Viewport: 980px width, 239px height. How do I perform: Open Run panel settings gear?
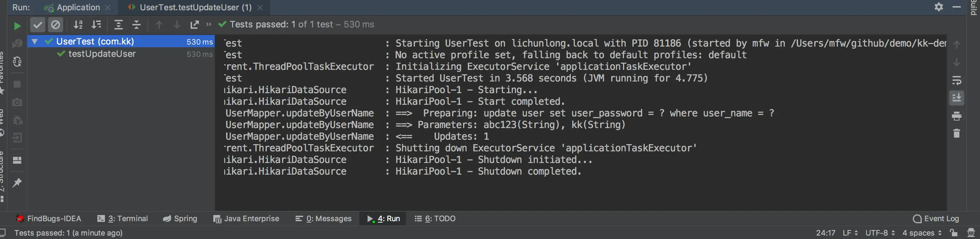coord(939,7)
